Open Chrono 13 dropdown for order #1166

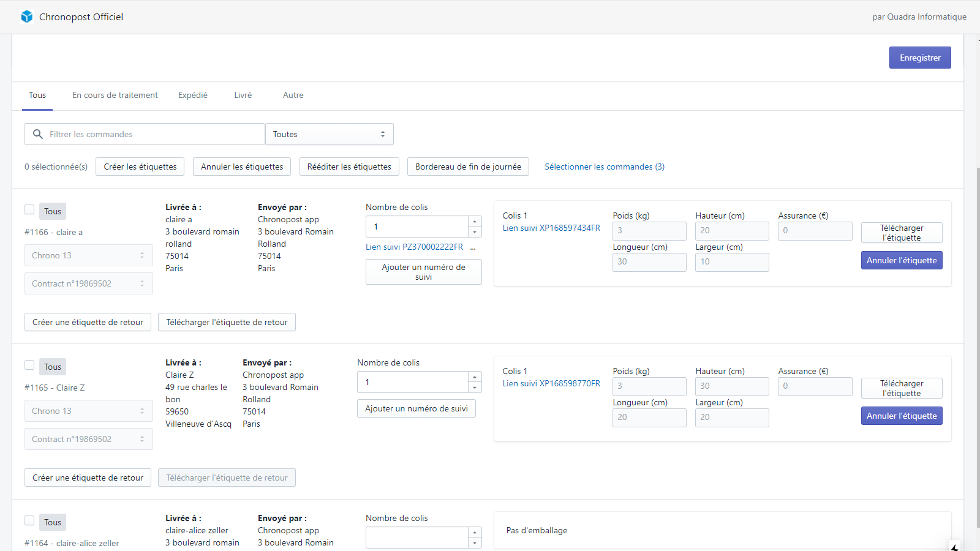89,255
